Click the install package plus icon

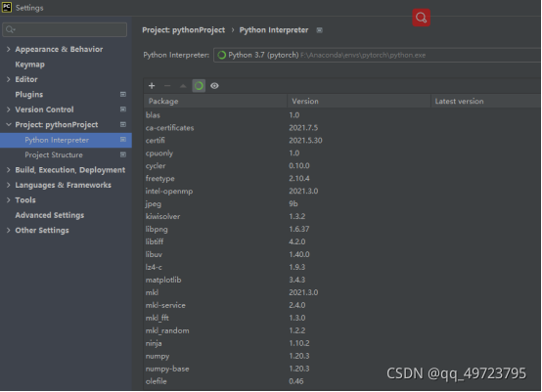point(152,86)
